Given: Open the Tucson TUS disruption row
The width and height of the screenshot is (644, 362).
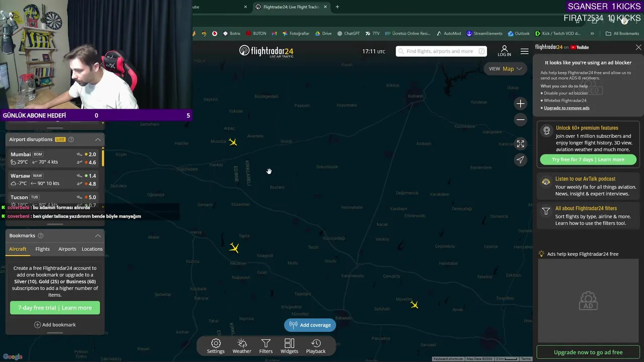Looking at the screenshot, I should 54,201.
